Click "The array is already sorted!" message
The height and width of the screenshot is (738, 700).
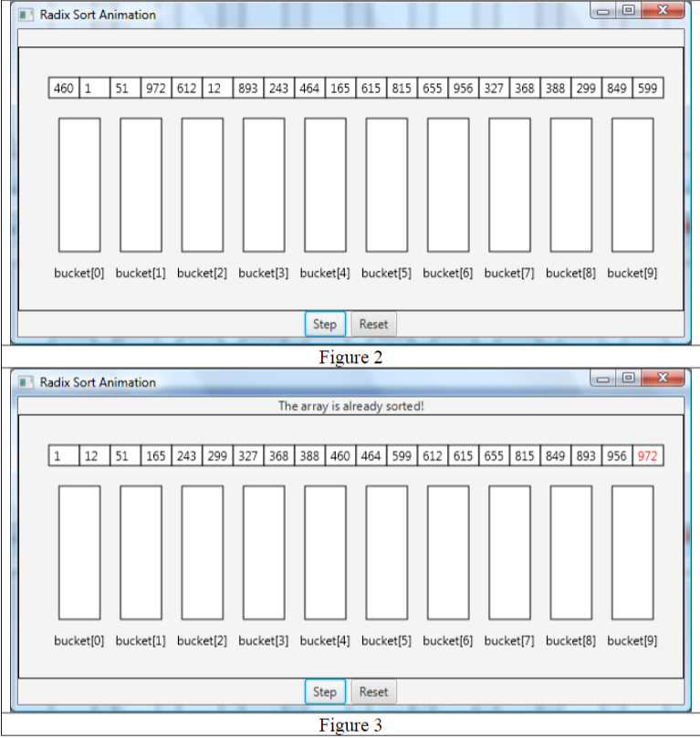351,406
